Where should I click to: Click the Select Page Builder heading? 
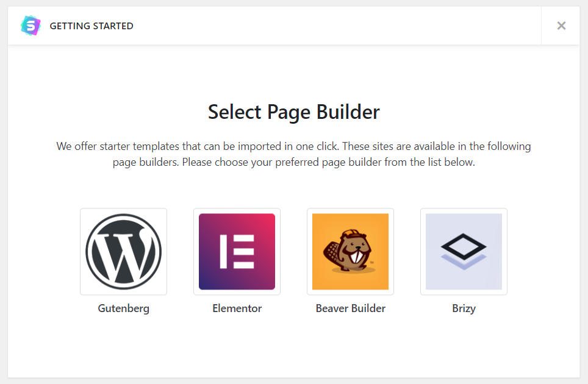pyautogui.click(x=294, y=112)
